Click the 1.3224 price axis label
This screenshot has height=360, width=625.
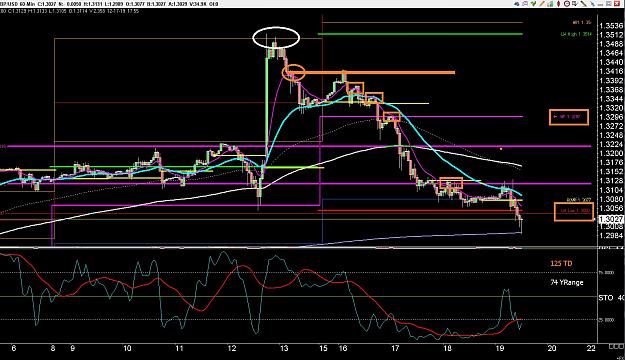(611, 144)
